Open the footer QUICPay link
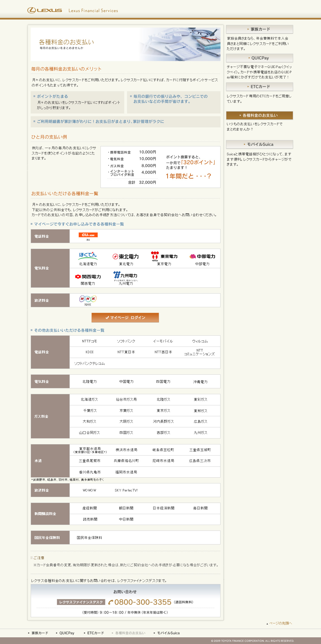This screenshot has width=321, height=644. tap(67, 633)
